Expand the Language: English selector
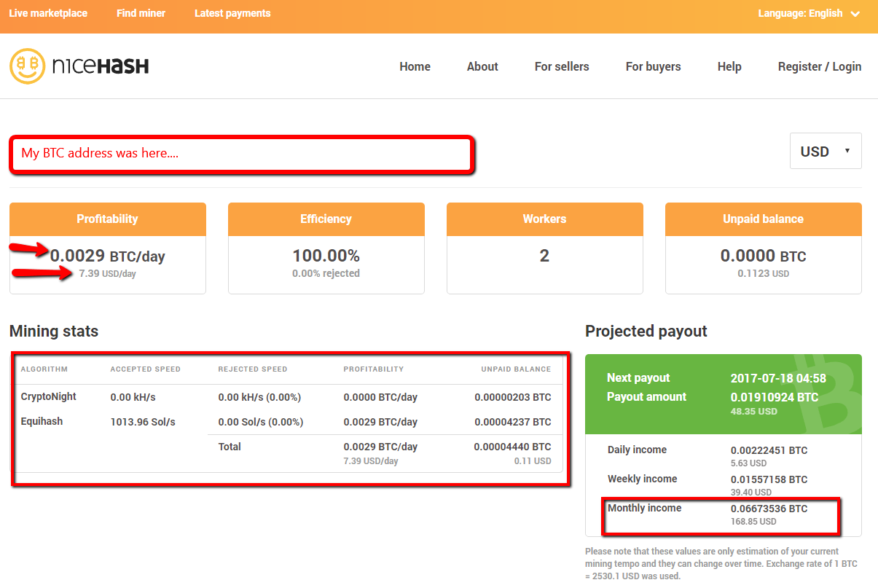878x588 pixels. coord(809,13)
